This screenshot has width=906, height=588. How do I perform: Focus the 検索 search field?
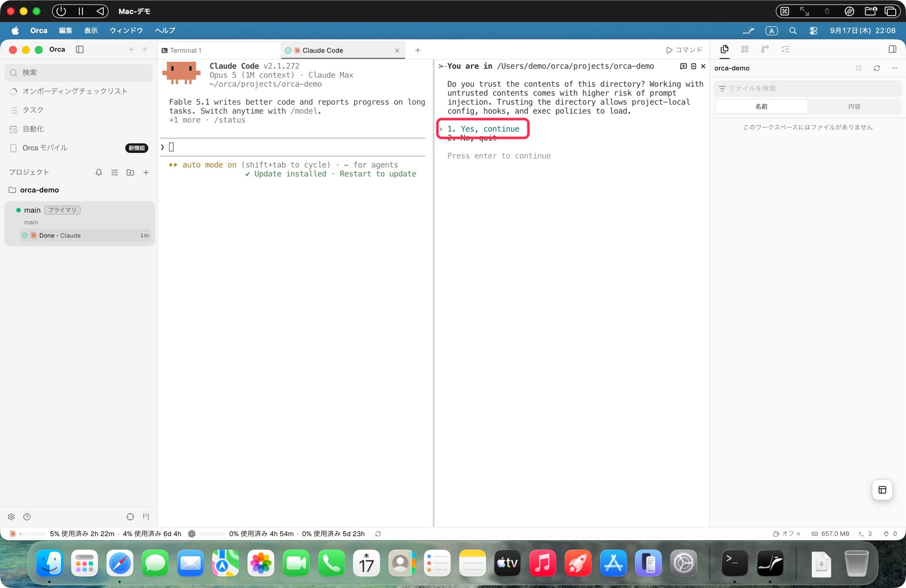(x=79, y=72)
